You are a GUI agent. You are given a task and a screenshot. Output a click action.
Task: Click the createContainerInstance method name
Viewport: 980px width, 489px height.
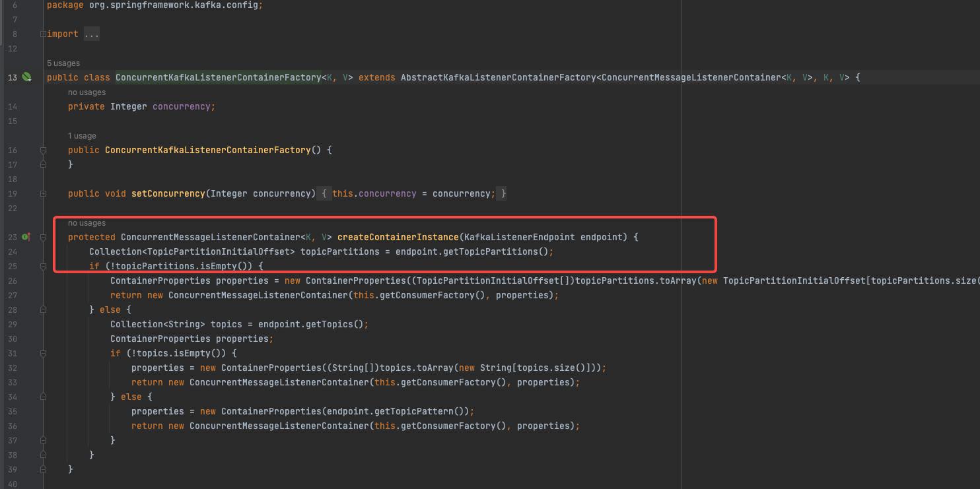[398, 237]
